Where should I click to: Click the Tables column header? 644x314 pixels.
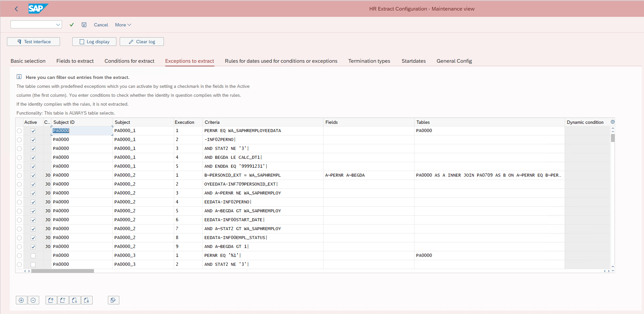[489, 122]
